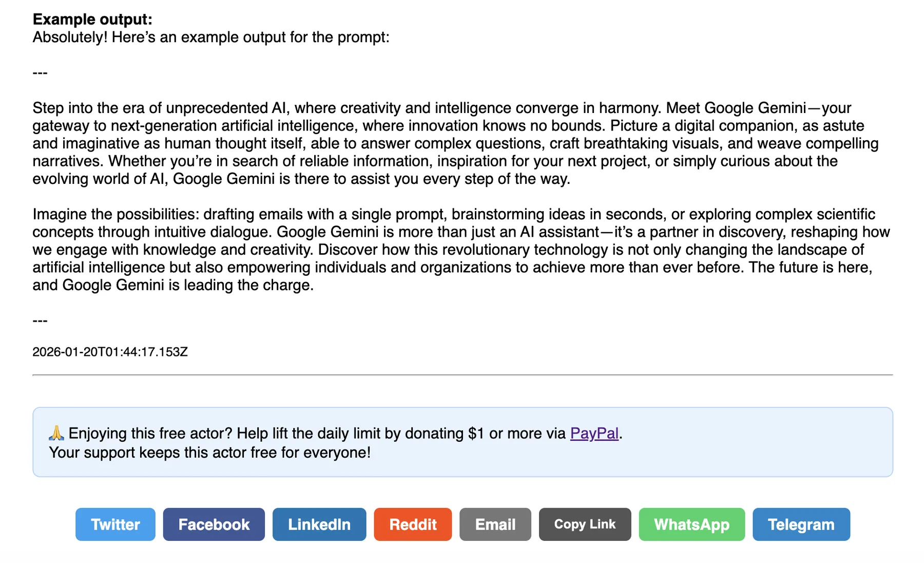Click the praying hands emoji icon

[56, 433]
